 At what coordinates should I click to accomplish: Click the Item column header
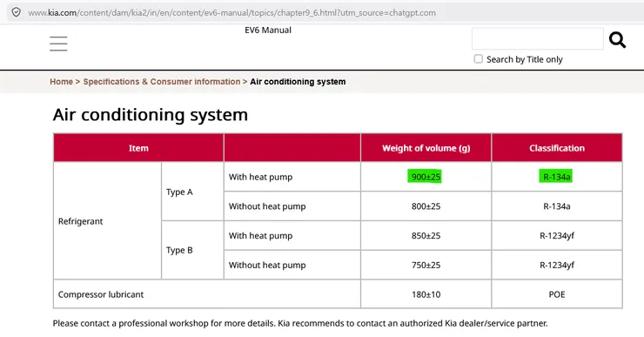coord(138,148)
